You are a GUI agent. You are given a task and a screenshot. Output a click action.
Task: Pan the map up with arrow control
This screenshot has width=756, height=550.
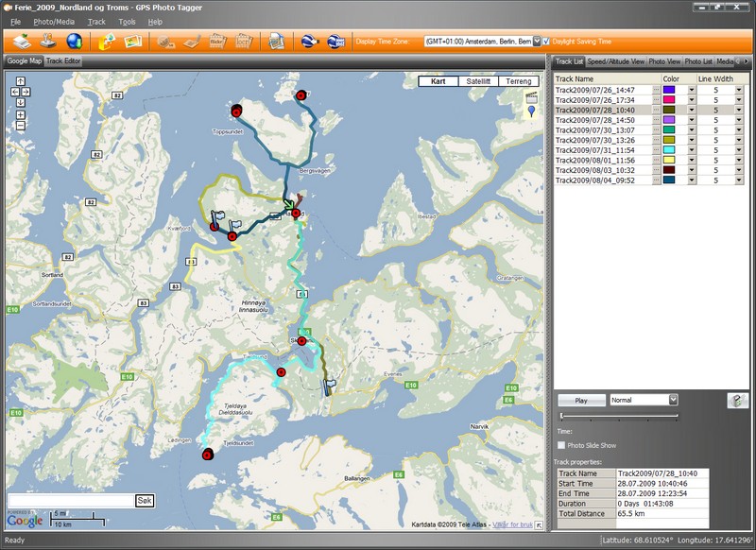[x=21, y=82]
